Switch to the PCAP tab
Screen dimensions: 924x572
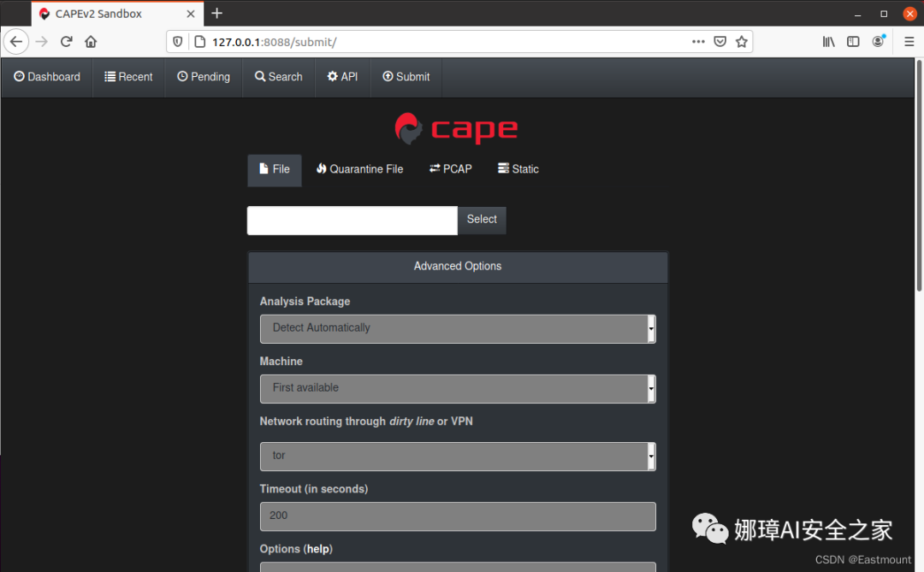[x=451, y=169]
